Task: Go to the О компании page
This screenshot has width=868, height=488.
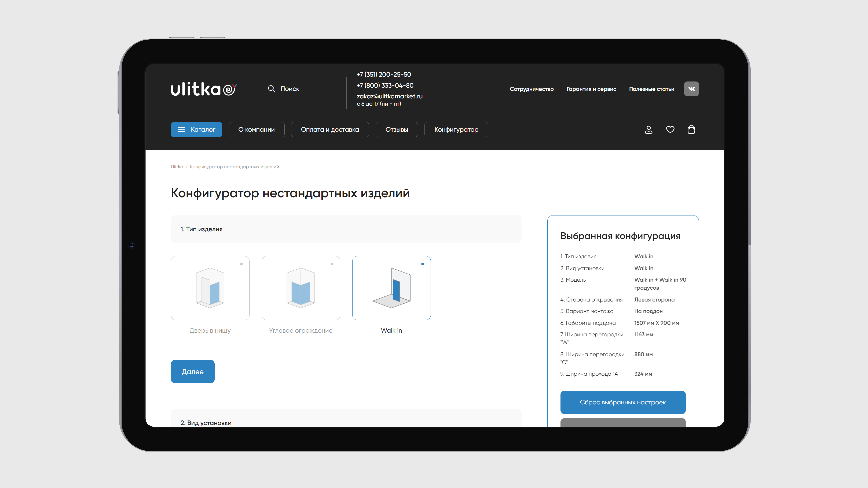Action: pos(256,130)
